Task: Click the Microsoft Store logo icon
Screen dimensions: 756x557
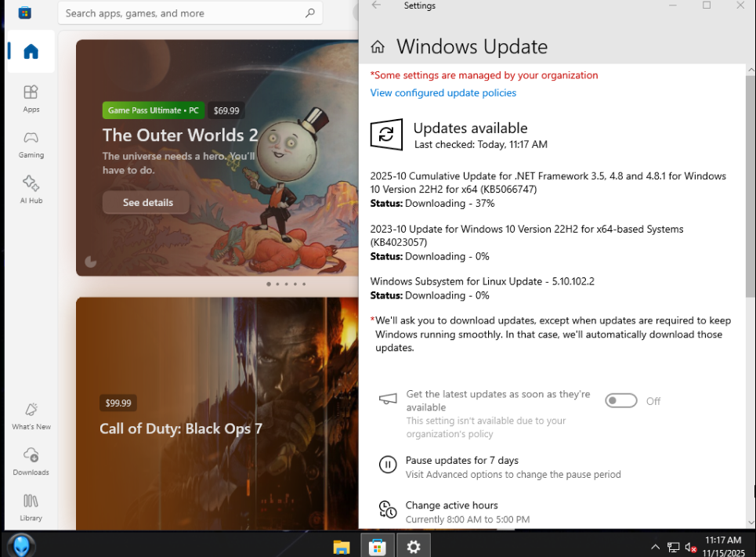Action: point(24,13)
